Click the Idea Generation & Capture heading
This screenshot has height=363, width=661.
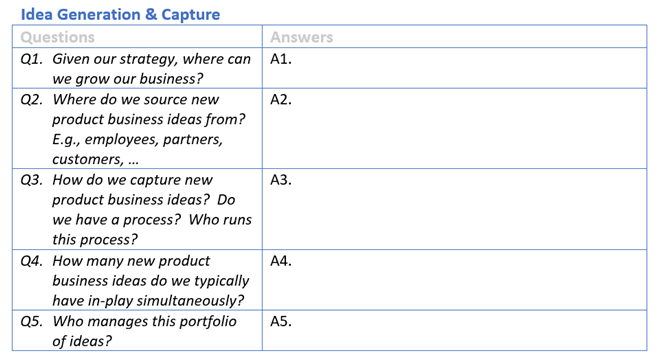[121, 14]
